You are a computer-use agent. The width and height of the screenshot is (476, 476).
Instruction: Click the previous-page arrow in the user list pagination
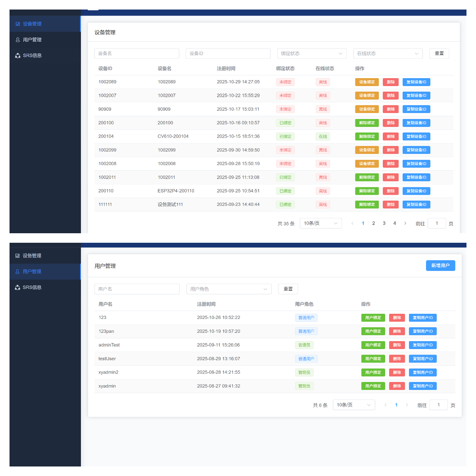pyautogui.click(x=386, y=405)
